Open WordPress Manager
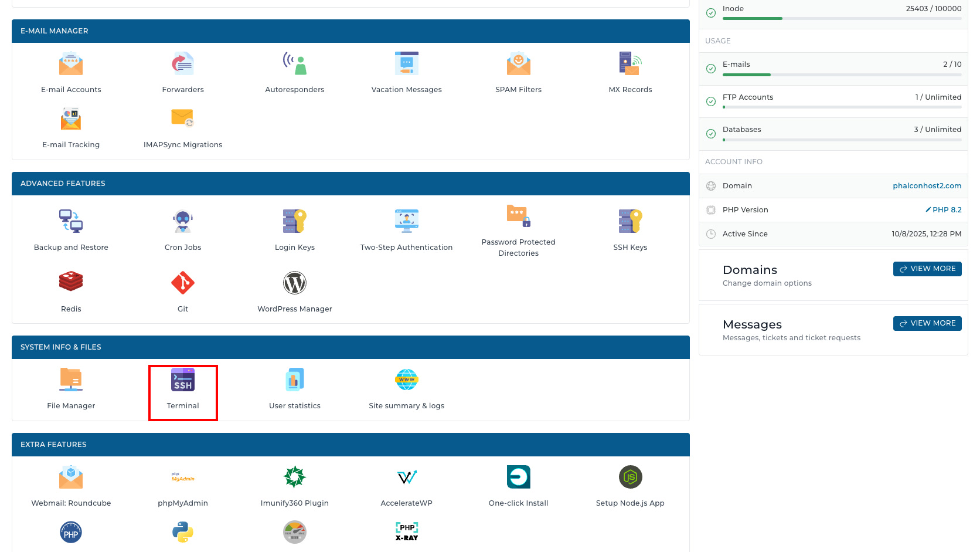This screenshot has width=980, height=552. 295,293
